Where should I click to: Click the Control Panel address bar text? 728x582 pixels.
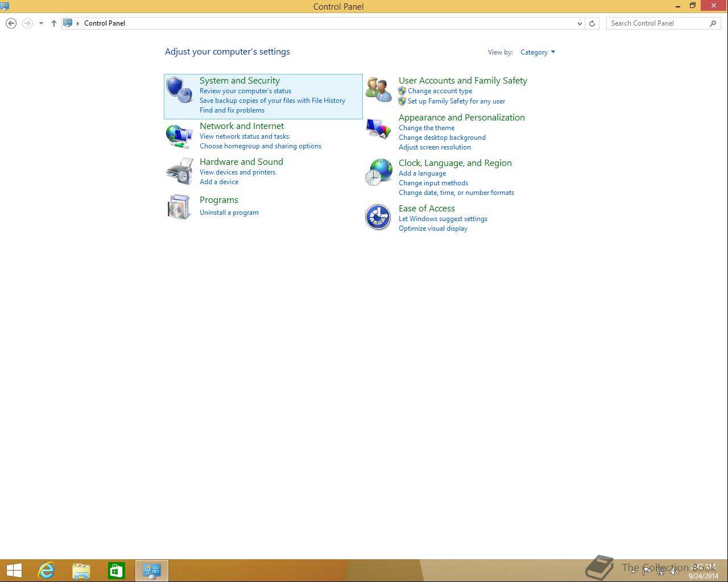(x=105, y=23)
